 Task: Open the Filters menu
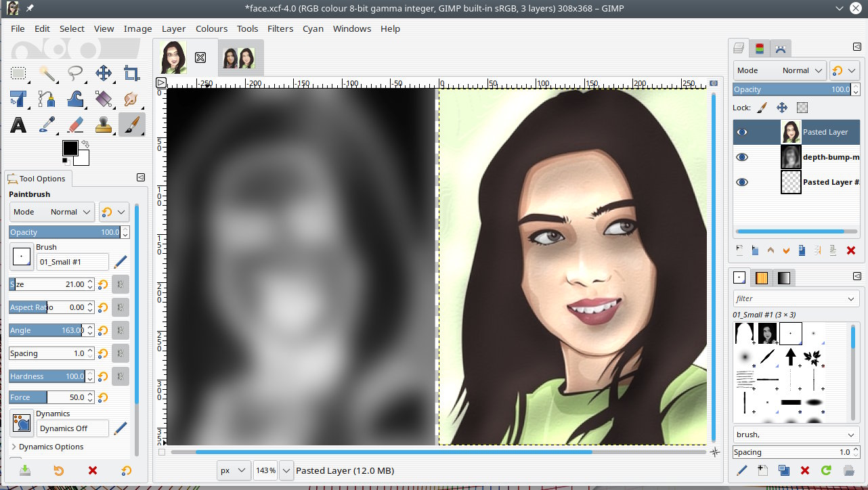(280, 28)
